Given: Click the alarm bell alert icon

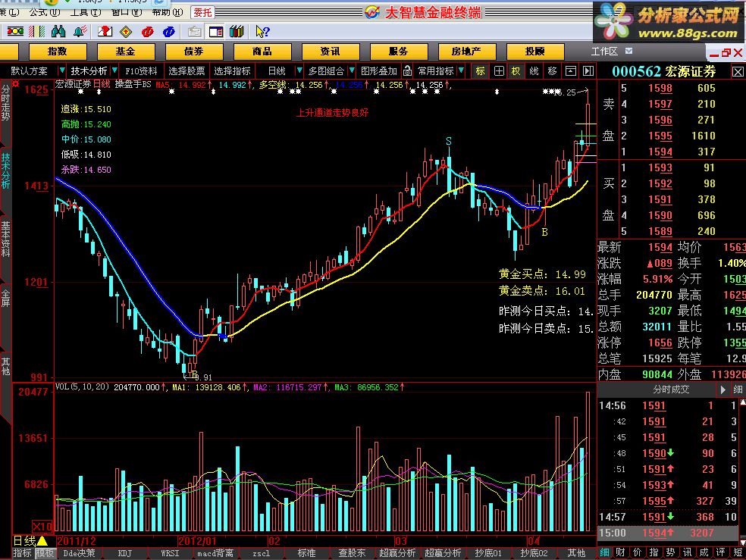Looking at the screenshot, I should [x=80, y=32].
